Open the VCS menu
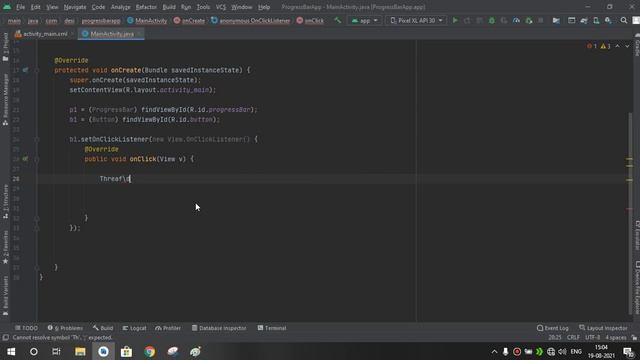 tap(221, 7)
